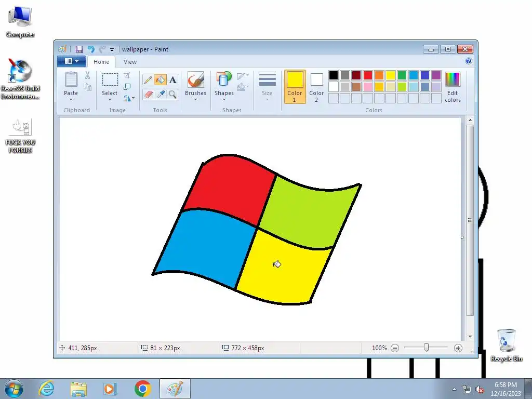Expand the Paste dropdown arrow
The image size is (532, 399).
point(71,99)
